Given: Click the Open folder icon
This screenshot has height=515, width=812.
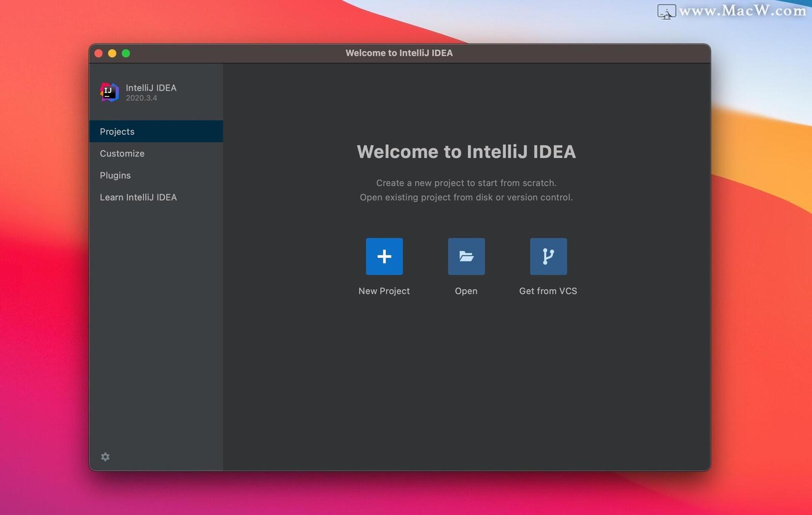Looking at the screenshot, I should click(x=466, y=256).
